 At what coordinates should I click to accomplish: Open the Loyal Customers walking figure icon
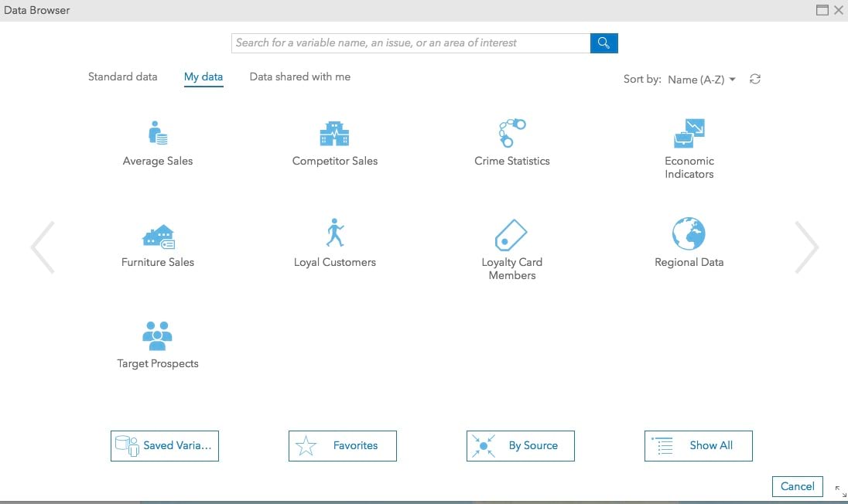[x=334, y=233]
